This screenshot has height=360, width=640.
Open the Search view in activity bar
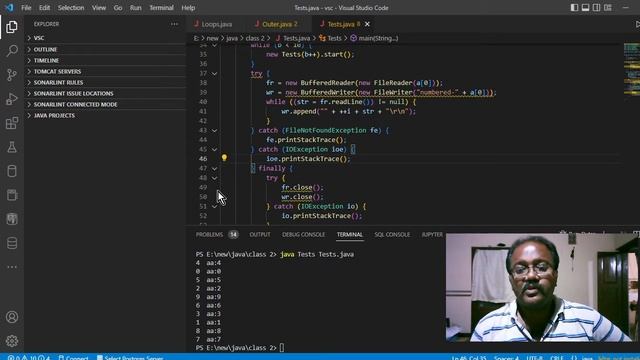[12, 51]
